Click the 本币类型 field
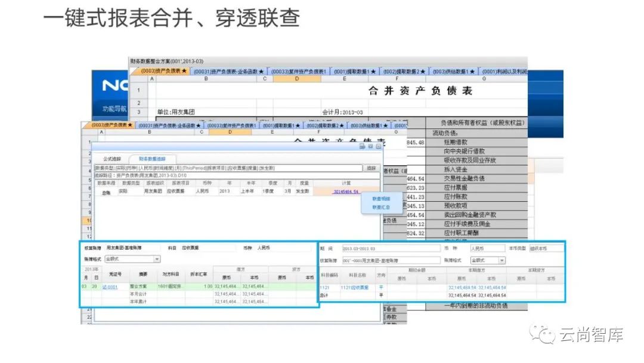Image resolution: width=644 pixels, height=363 pixels. pos(546,249)
